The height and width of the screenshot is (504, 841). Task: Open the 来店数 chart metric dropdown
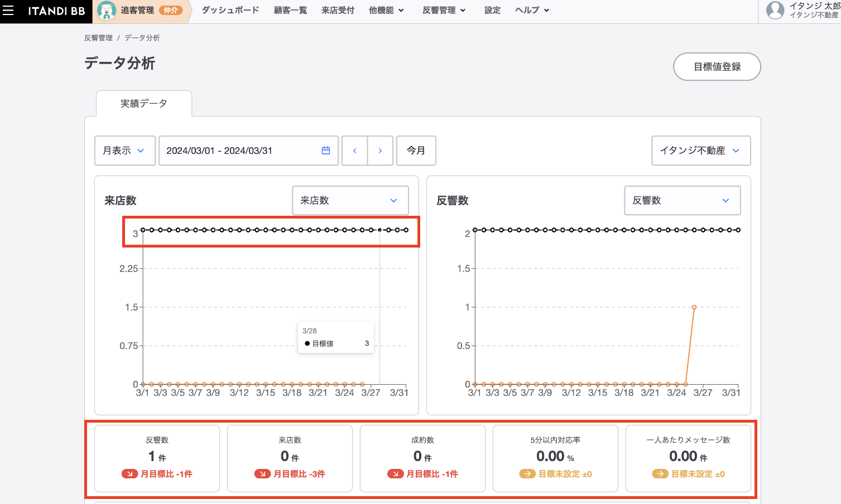[350, 200]
